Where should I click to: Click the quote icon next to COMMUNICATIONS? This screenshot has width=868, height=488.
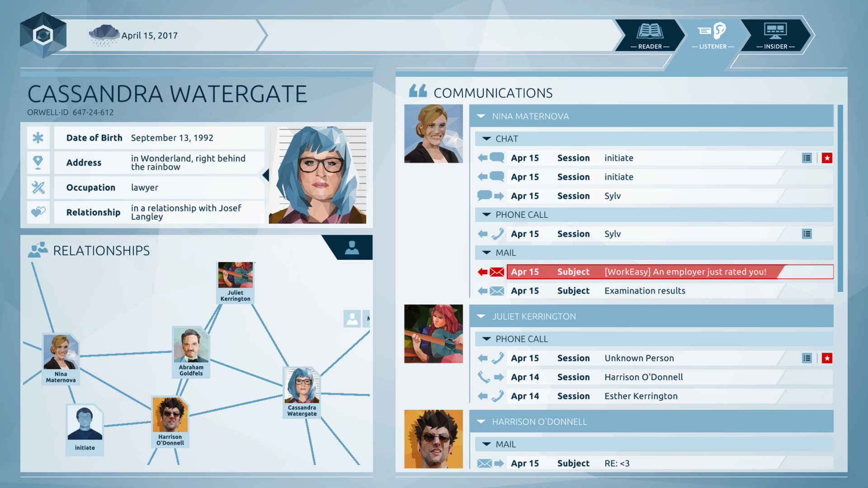[418, 90]
